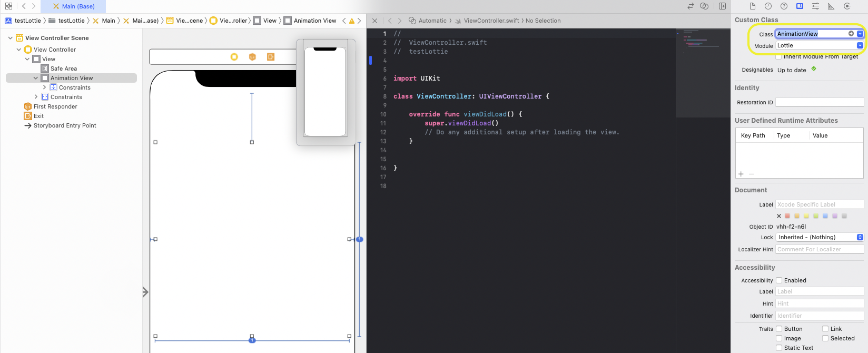Open the Module dropdown arrow
The image size is (868, 353).
860,45
